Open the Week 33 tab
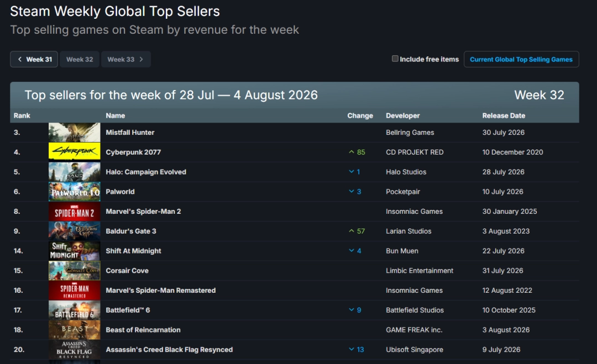 coord(125,59)
